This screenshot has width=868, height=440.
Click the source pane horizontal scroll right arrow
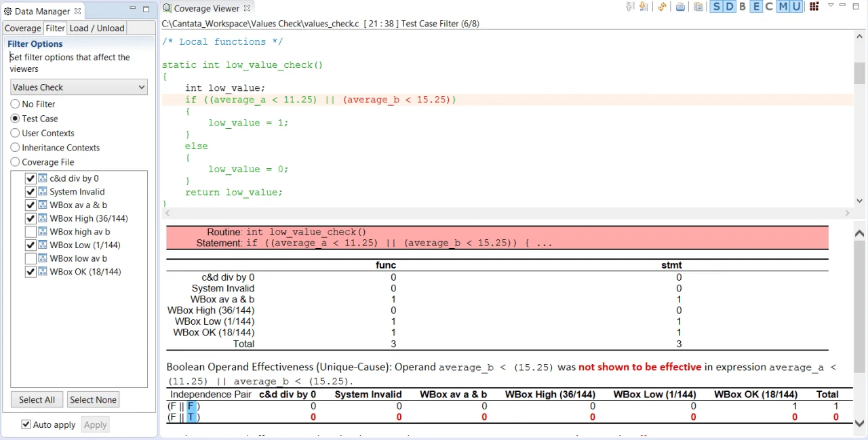pos(847,213)
